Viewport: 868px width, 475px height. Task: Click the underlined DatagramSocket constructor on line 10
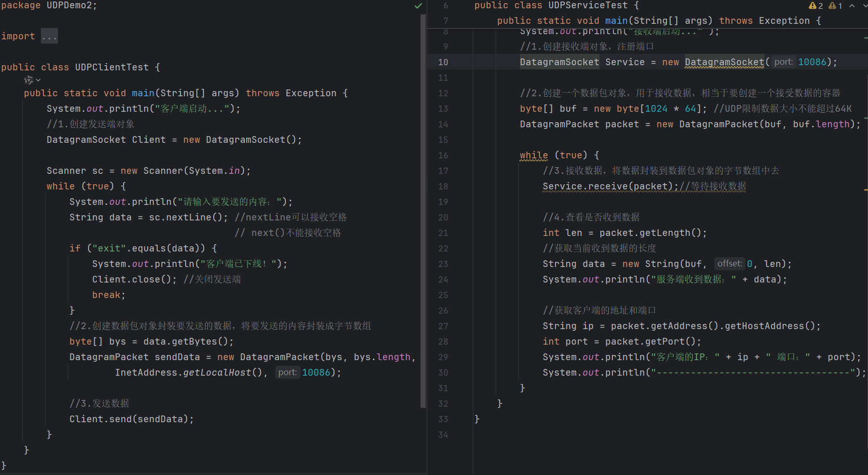coord(724,62)
